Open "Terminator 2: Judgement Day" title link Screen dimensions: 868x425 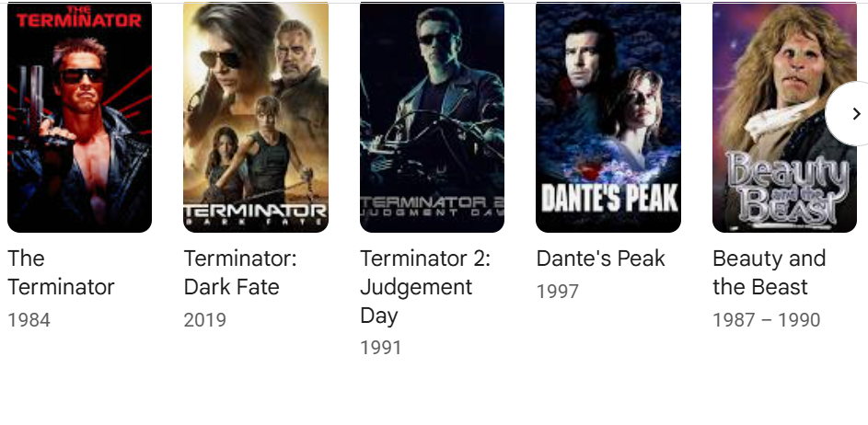tap(424, 286)
